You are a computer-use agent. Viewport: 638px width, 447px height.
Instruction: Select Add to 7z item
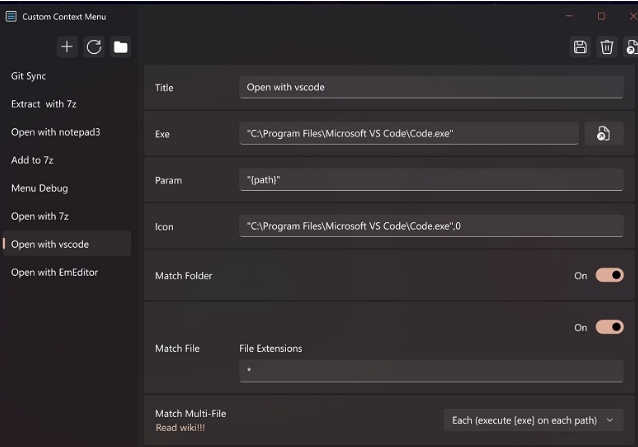coord(67,160)
